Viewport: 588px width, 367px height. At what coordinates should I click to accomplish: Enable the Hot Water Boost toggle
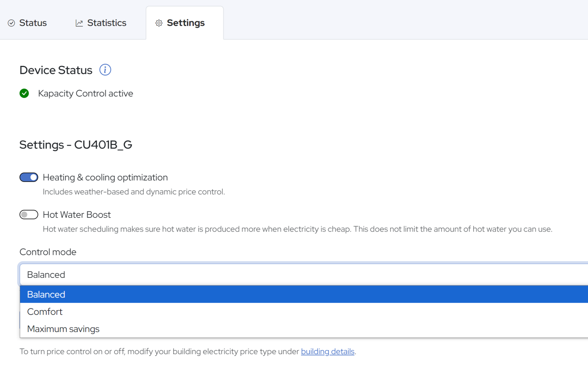[x=29, y=215]
